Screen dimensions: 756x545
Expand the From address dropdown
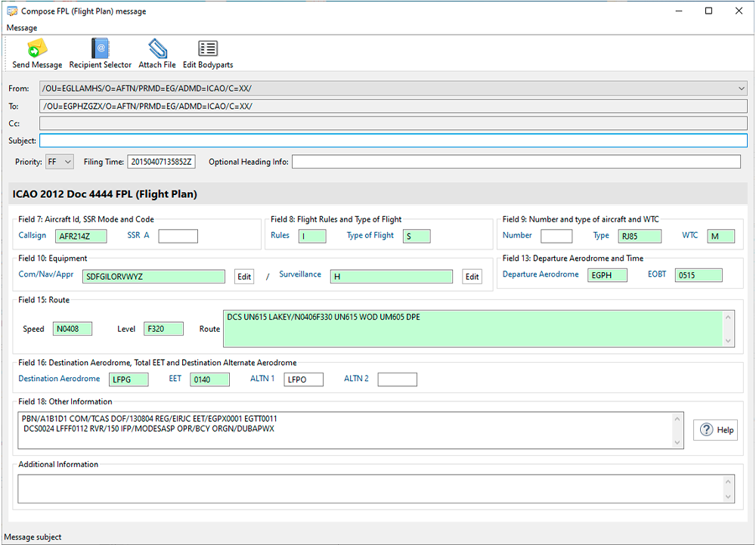pyautogui.click(x=740, y=88)
